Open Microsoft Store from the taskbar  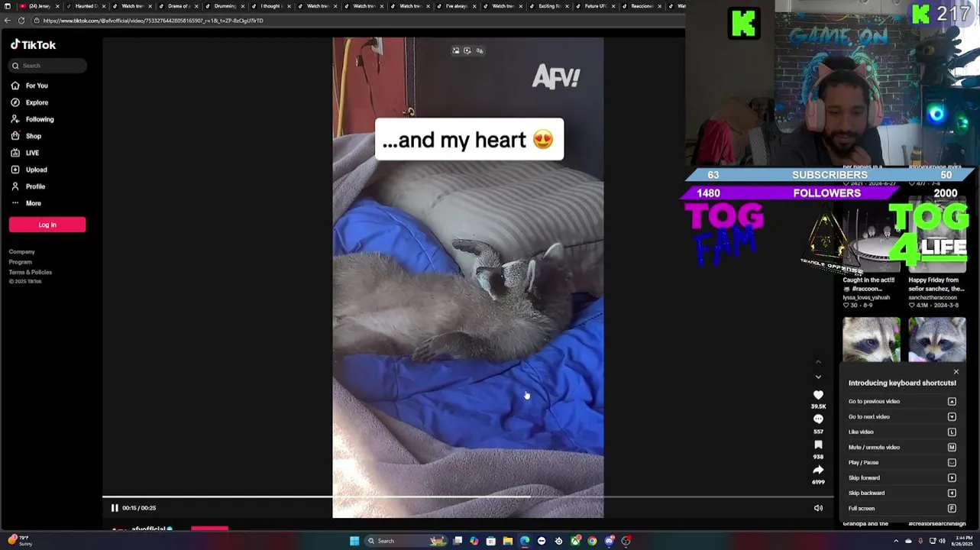coord(490,541)
